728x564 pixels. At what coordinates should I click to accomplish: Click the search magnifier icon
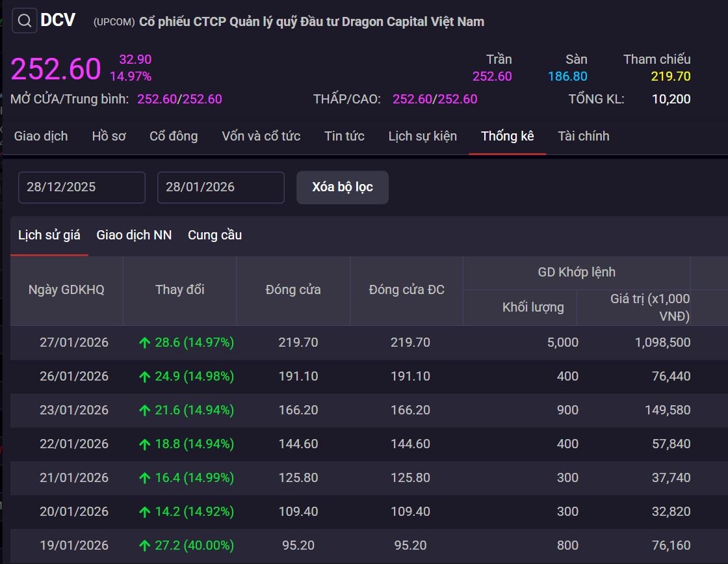click(x=23, y=20)
